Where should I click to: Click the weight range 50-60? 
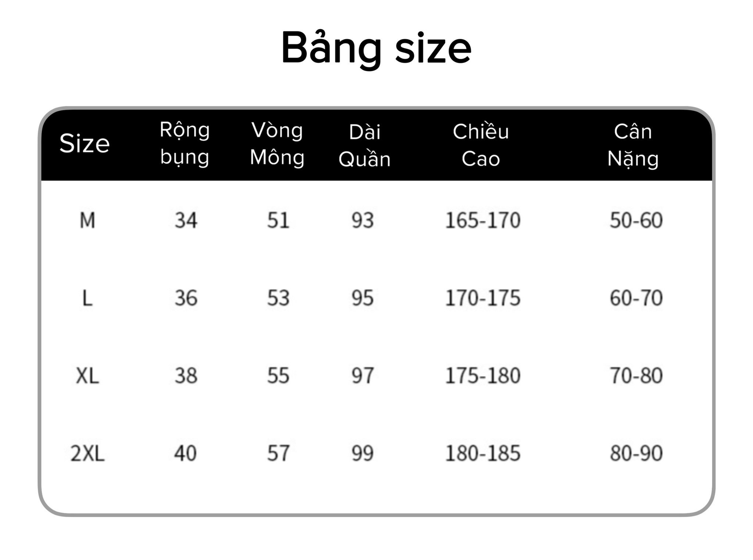point(636,220)
